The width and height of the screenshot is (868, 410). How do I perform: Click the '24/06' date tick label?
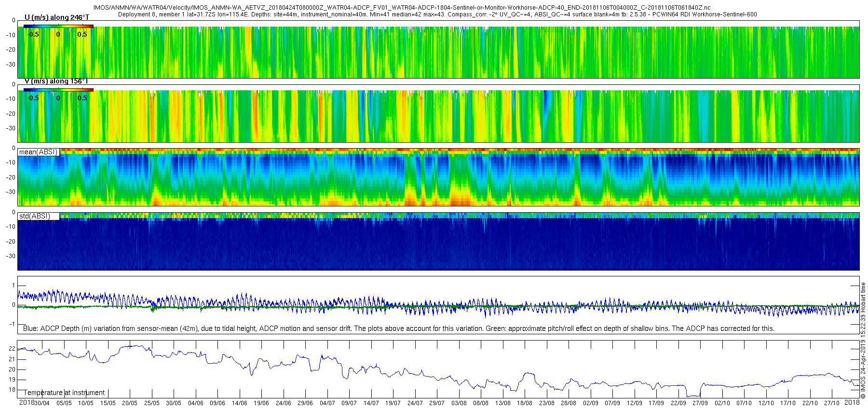(x=284, y=403)
